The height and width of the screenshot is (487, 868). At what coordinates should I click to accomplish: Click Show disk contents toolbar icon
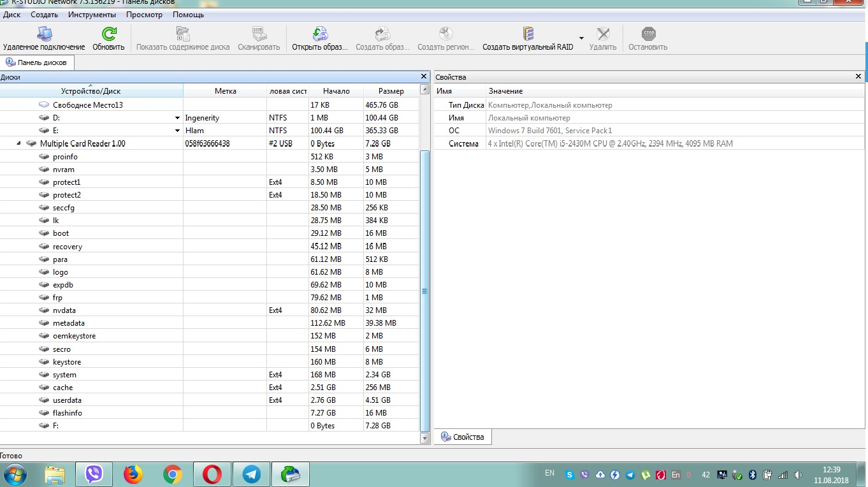point(183,34)
